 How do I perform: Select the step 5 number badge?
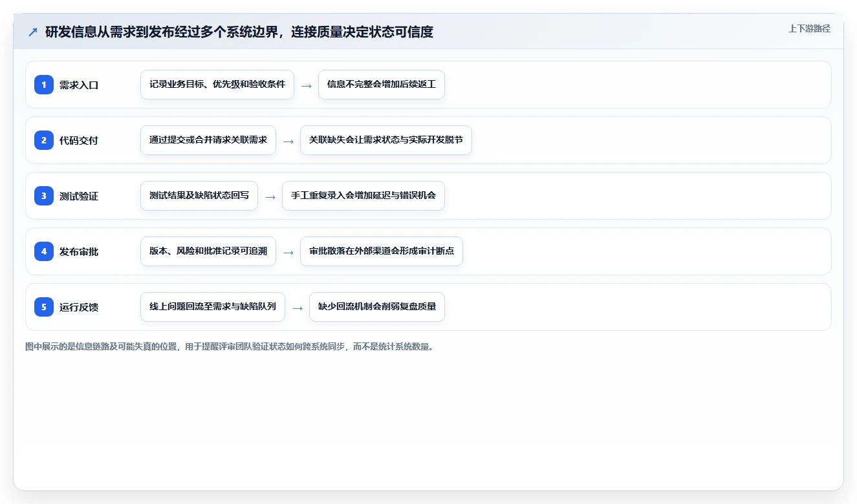pos(44,307)
